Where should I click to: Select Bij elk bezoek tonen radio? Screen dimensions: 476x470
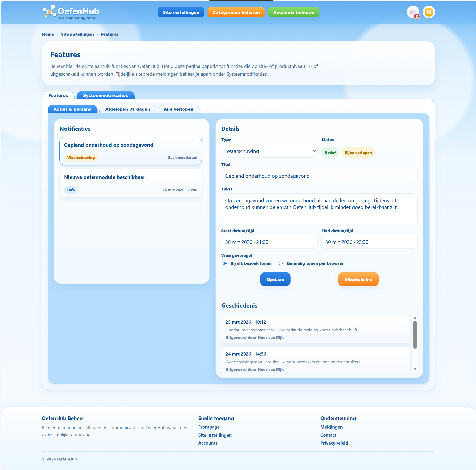point(225,263)
